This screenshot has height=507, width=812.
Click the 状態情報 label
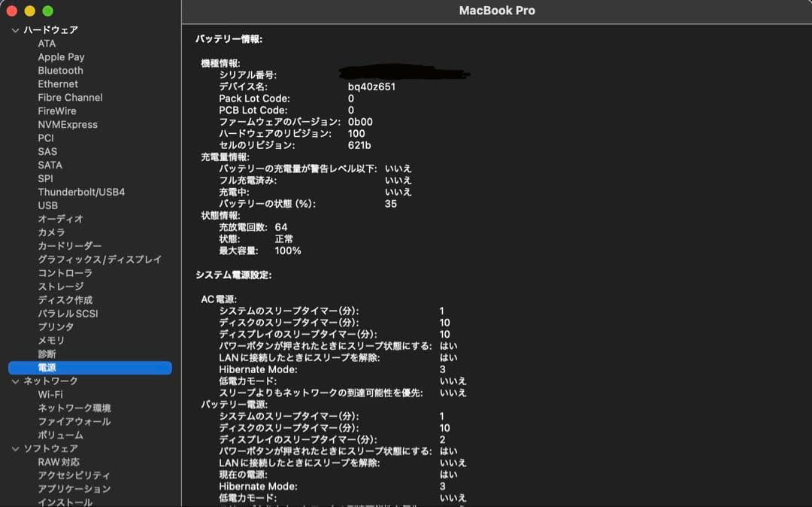[220, 216]
